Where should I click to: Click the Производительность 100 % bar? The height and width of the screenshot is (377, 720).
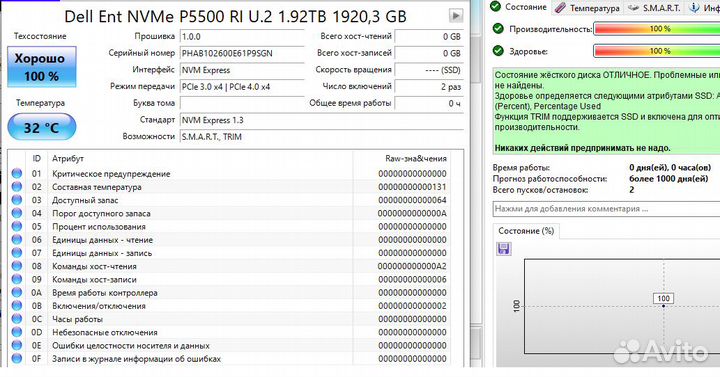click(x=657, y=29)
